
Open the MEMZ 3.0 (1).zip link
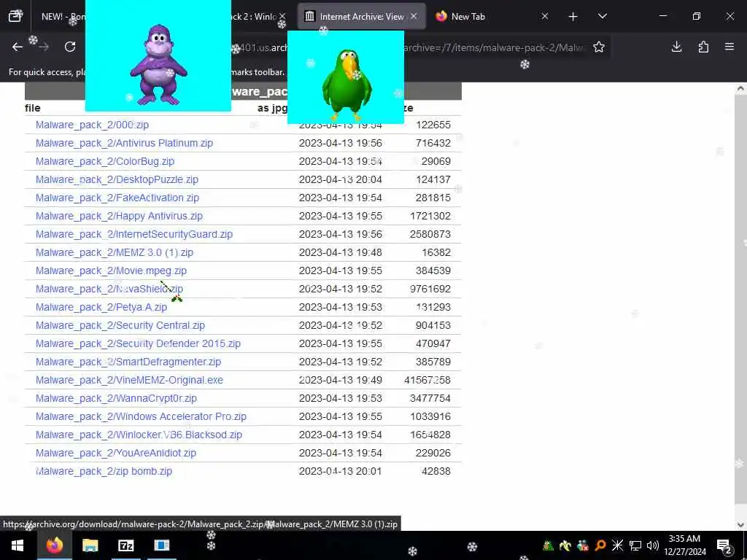115,252
